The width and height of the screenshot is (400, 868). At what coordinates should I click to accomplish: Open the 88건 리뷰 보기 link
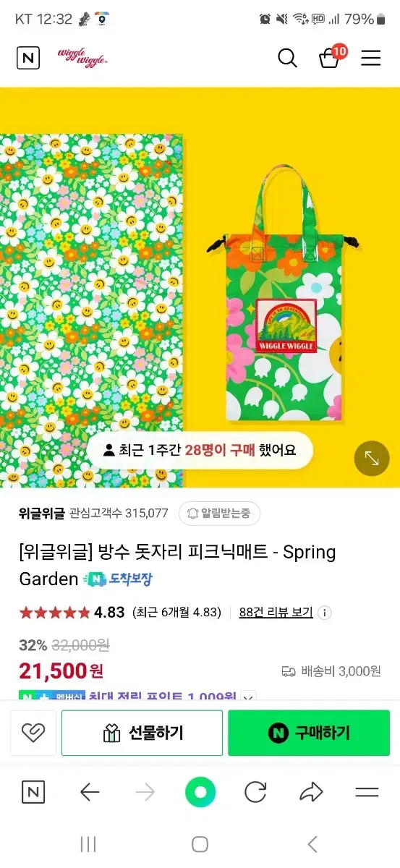(276, 612)
